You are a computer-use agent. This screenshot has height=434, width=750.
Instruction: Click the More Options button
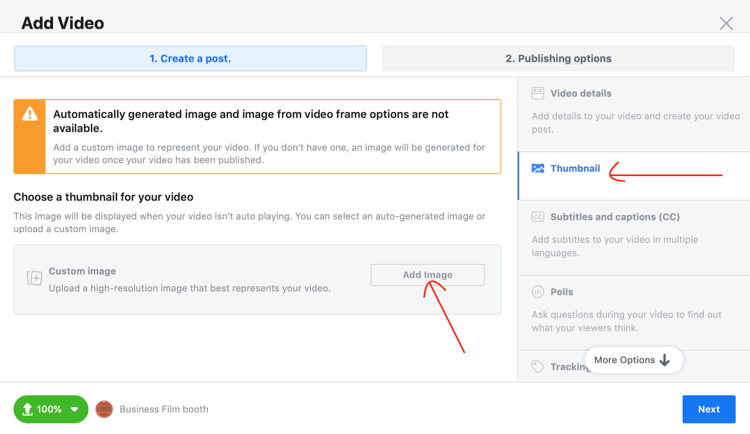tap(633, 360)
